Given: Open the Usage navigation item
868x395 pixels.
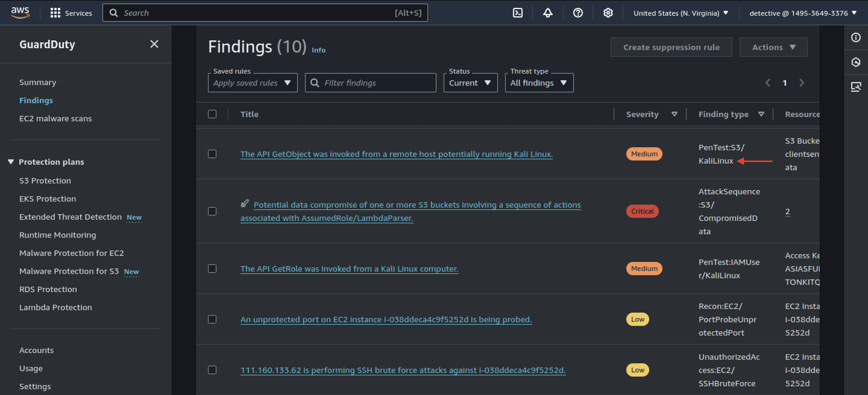Looking at the screenshot, I should point(31,369).
